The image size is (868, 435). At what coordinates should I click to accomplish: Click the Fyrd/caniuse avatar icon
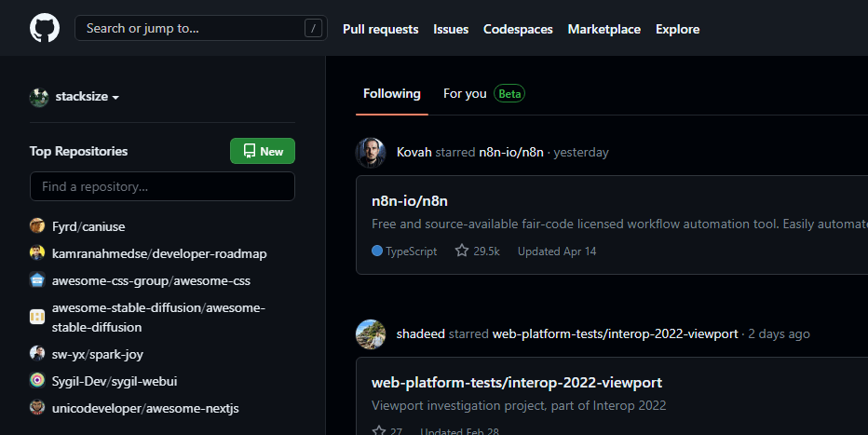[x=37, y=225]
